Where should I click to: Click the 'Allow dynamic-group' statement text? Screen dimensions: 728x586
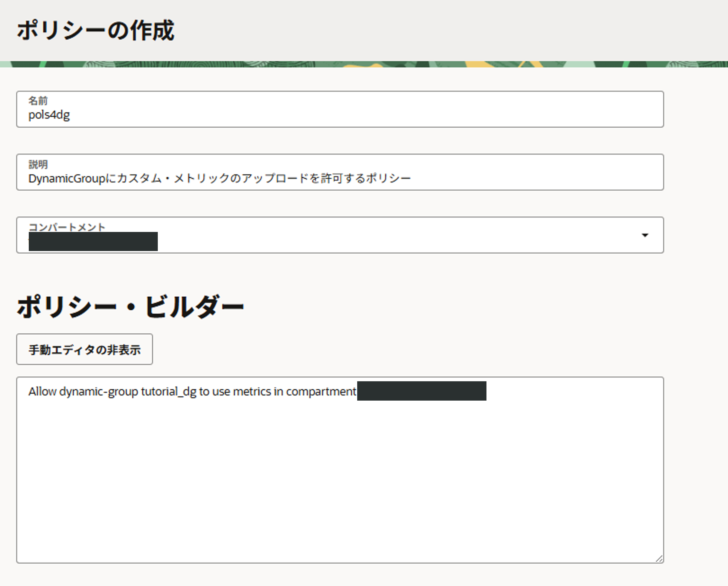click(83, 391)
